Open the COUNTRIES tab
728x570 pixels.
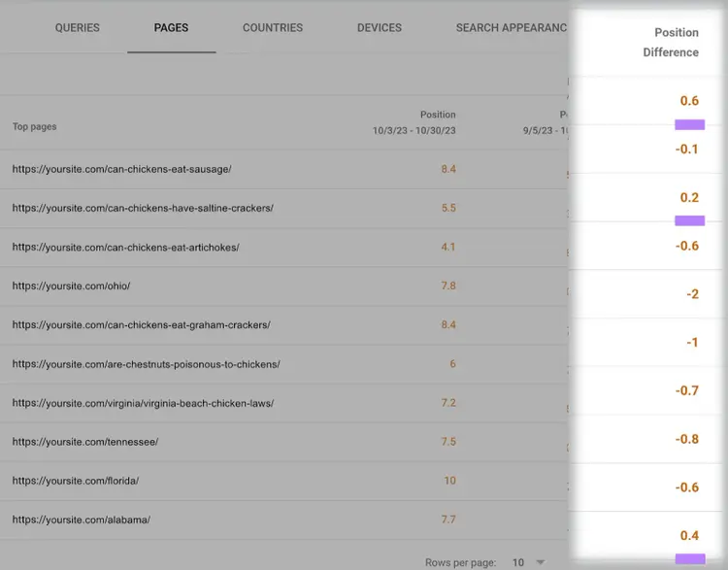pyautogui.click(x=273, y=28)
